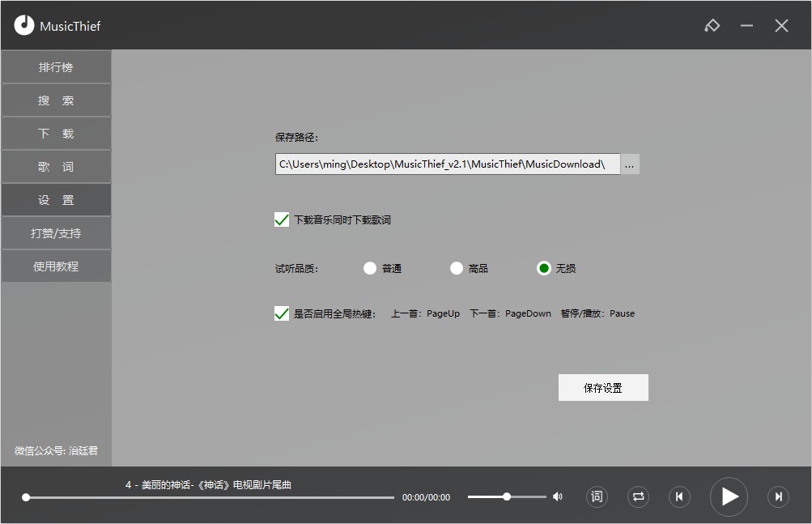
Task: Select 普通 listening quality
Action: pos(370,268)
